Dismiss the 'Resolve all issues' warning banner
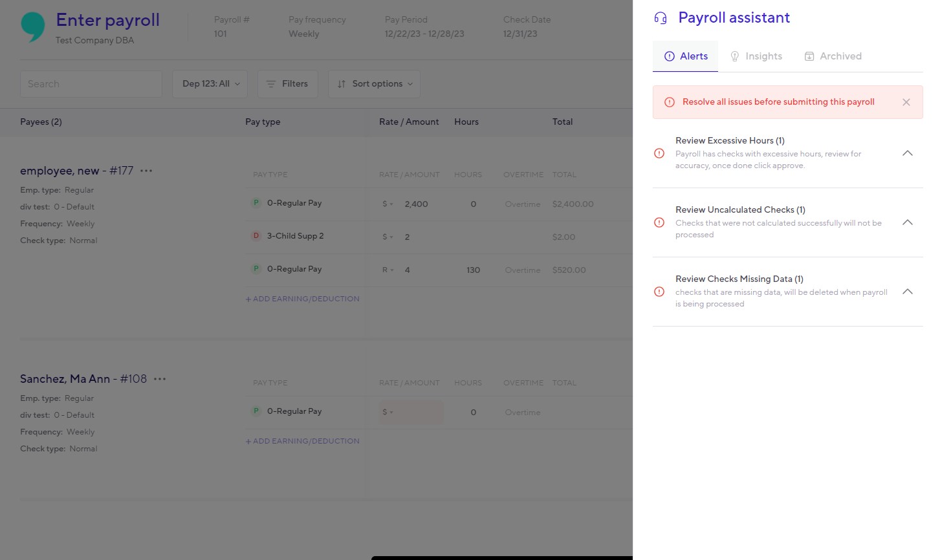 (x=906, y=102)
